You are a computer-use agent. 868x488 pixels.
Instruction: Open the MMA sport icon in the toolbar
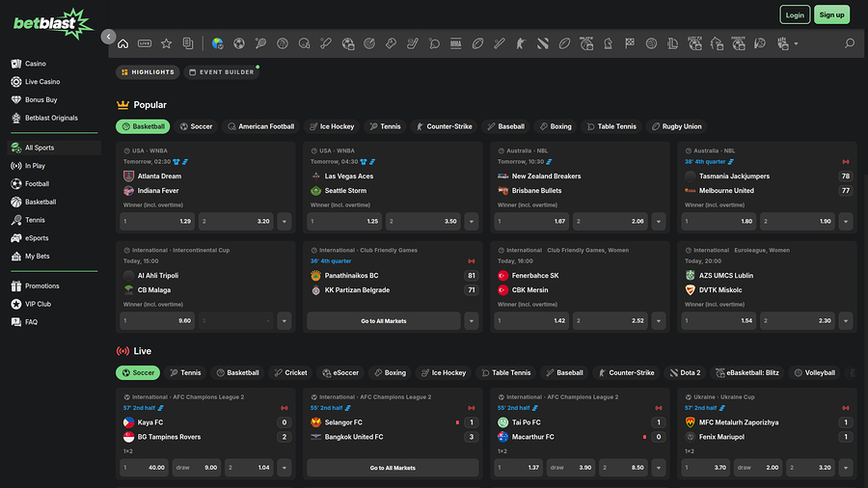tap(455, 43)
